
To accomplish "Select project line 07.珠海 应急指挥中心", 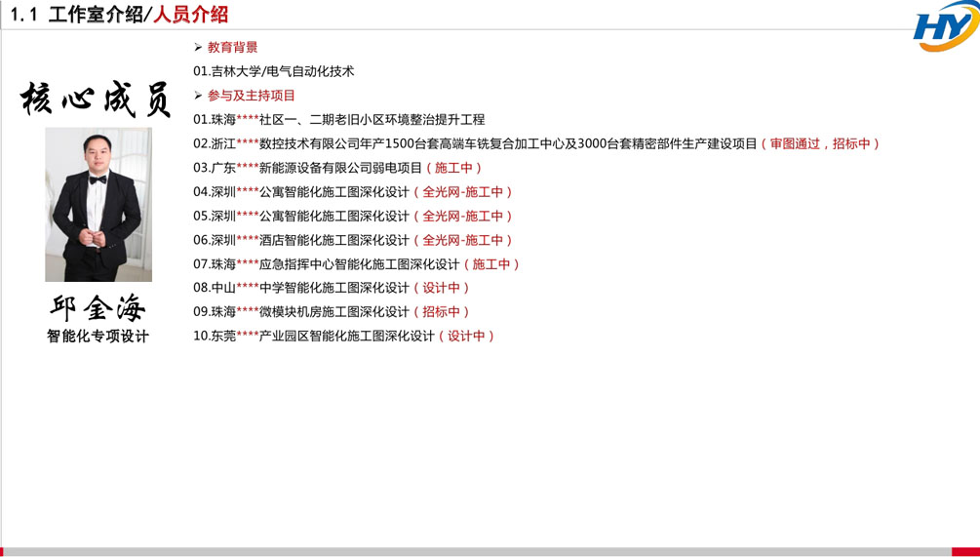I will coord(356,263).
